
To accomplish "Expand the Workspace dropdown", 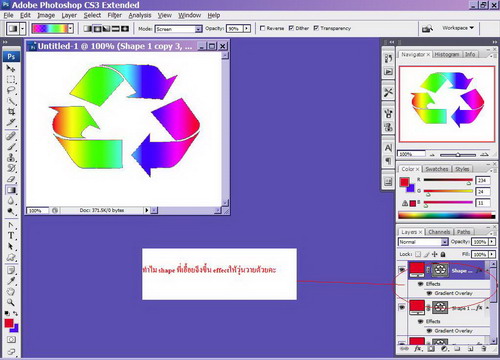I will coord(458,28).
